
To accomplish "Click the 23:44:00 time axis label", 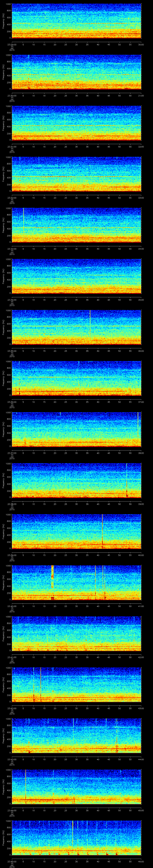I will (x=12, y=810).
